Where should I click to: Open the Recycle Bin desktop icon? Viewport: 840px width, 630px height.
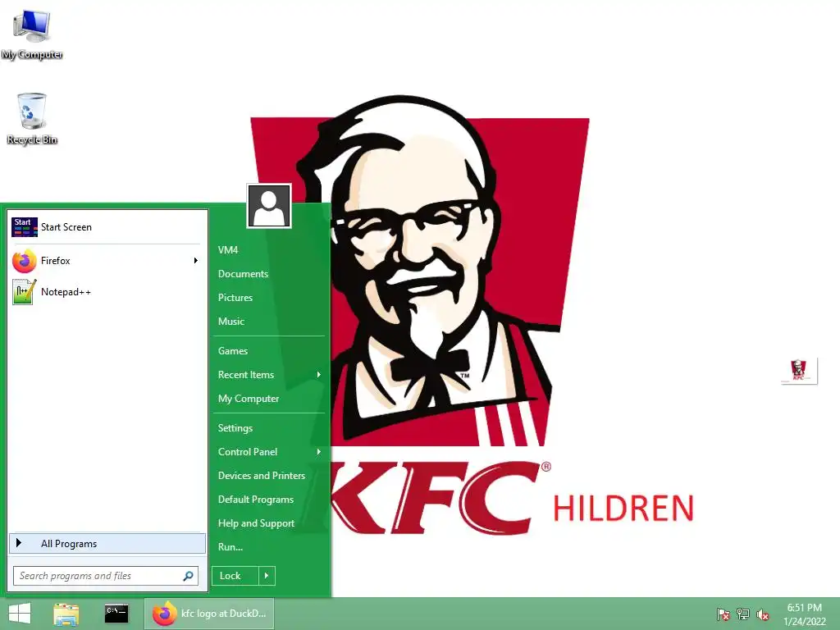(x=32, y=119)
